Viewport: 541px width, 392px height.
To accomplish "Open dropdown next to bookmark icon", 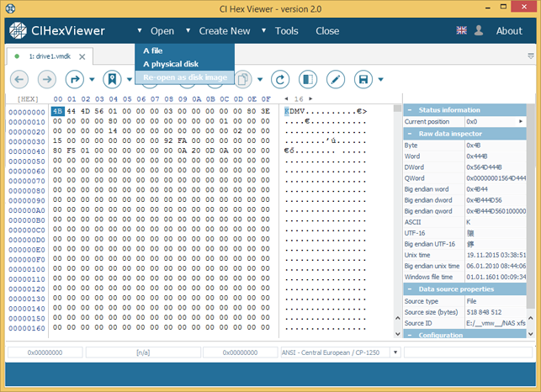I will point(130,79).
